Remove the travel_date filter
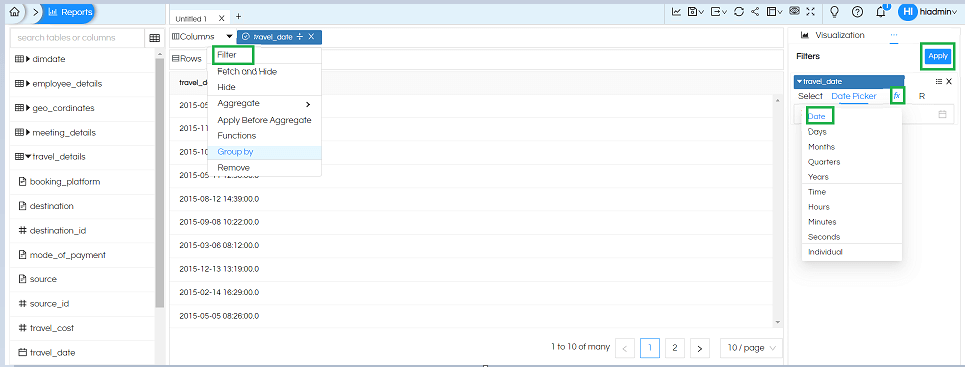Viewport: 965px width, 367px height. point(949,81)
